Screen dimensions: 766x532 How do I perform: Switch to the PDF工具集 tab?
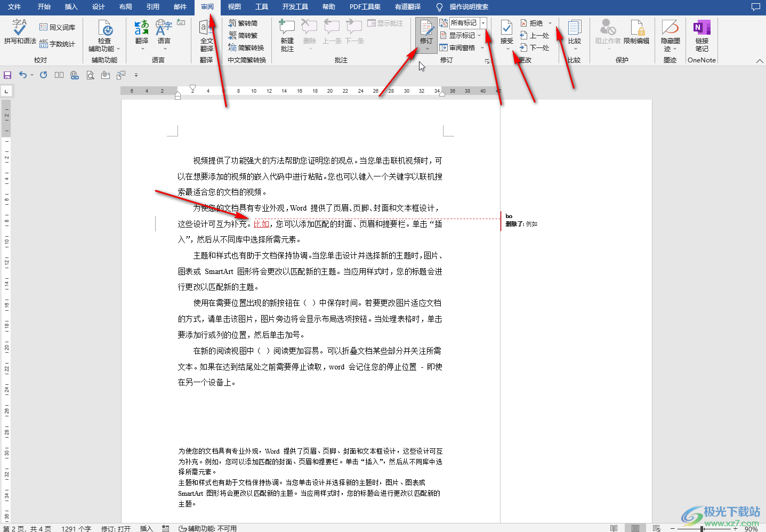tap(365, 7)
